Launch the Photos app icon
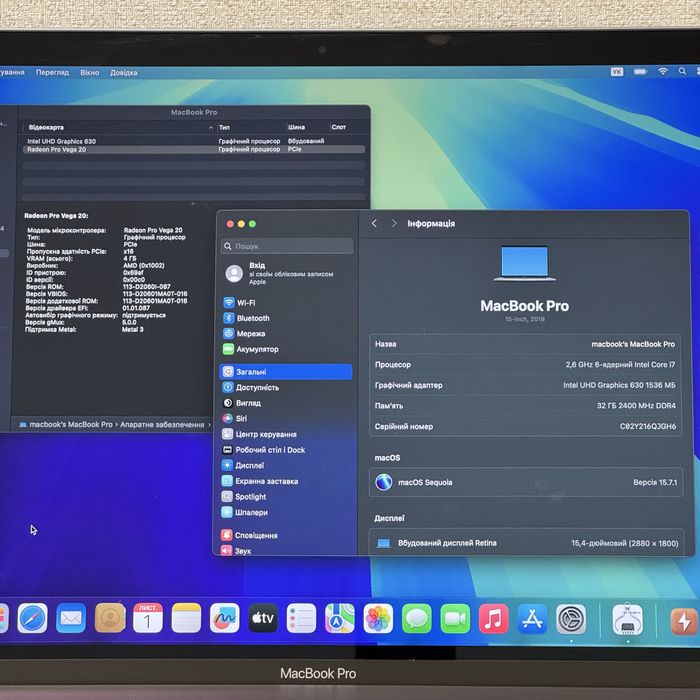 point(378,618)
